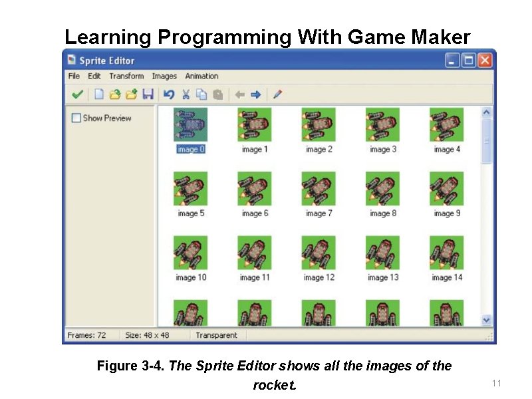Click the 'Size: 48 x 48' status entry

tap(147, 335)
